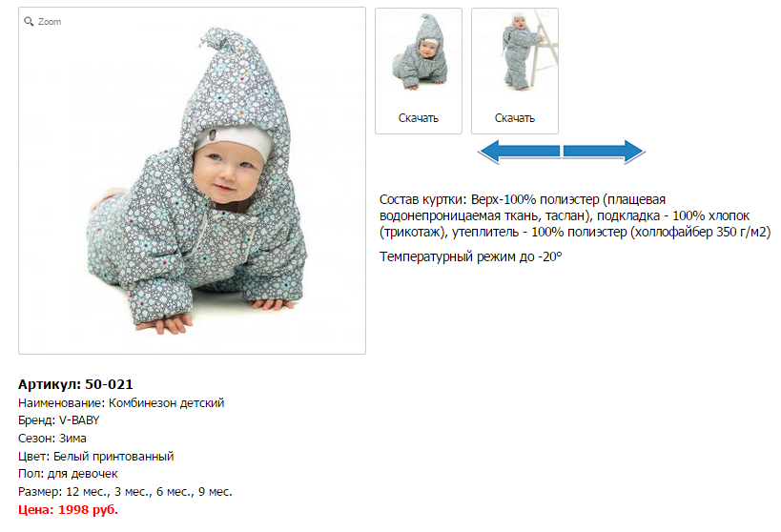Click the Цвет: Белый принтованный line

(96, 457)
